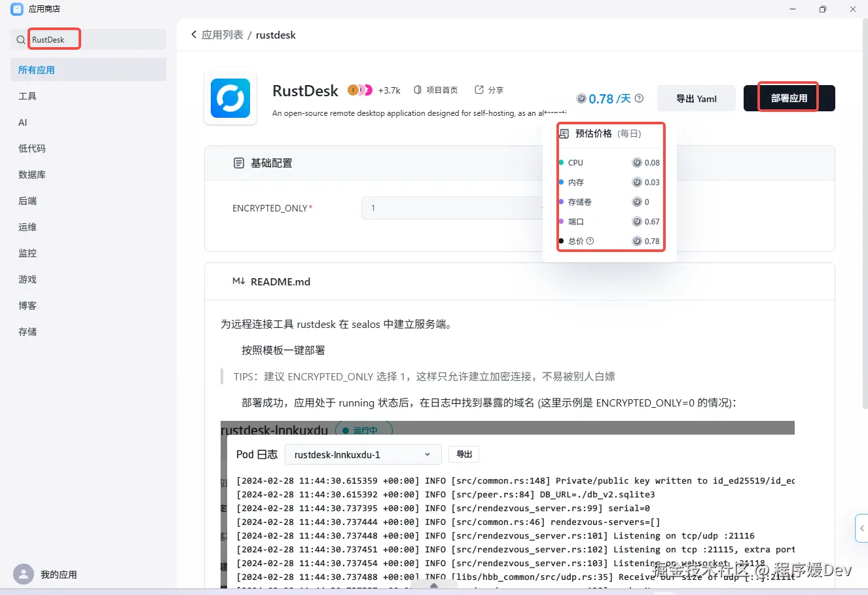
Task: Click the README.md markdown icon
Action: 239,281
